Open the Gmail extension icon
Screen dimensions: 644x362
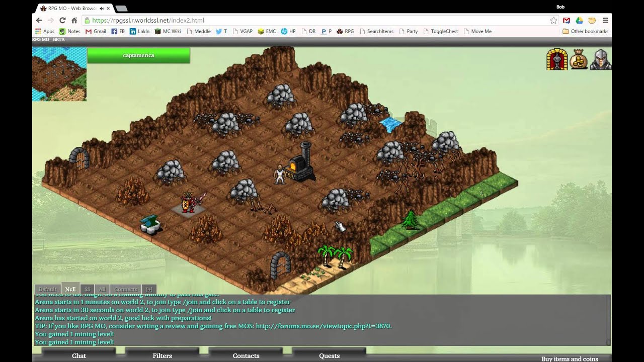[x=566, y=20]
